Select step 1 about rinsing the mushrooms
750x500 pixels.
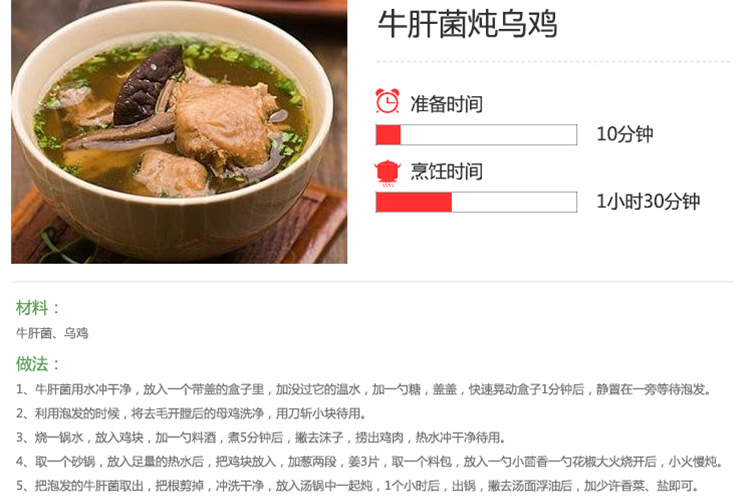coord(364,389)
